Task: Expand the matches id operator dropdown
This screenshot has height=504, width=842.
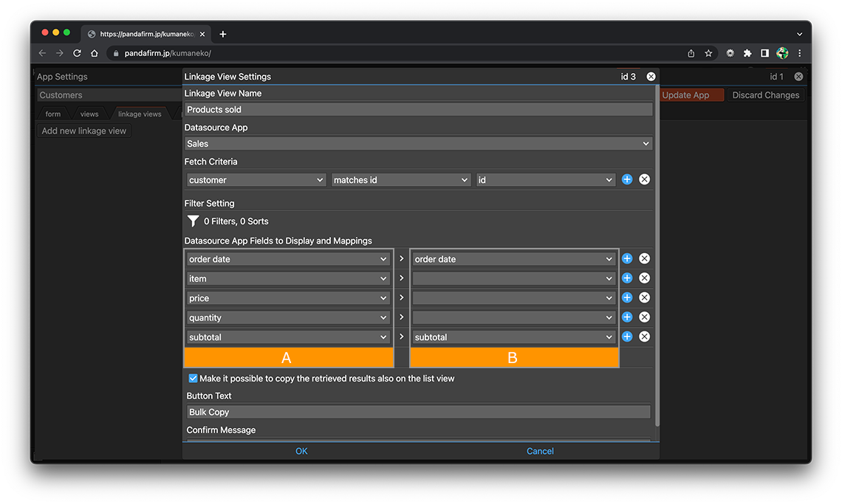Action: tap(401, 180)
